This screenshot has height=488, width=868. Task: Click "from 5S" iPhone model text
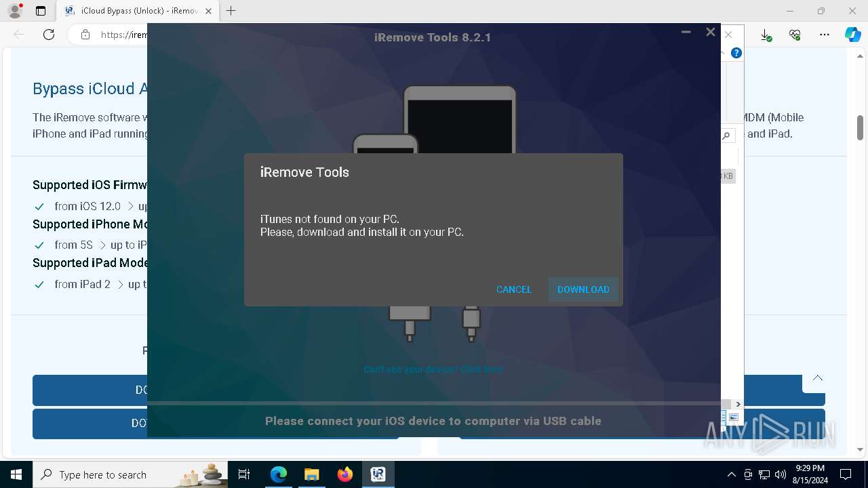tap(73, 245)
